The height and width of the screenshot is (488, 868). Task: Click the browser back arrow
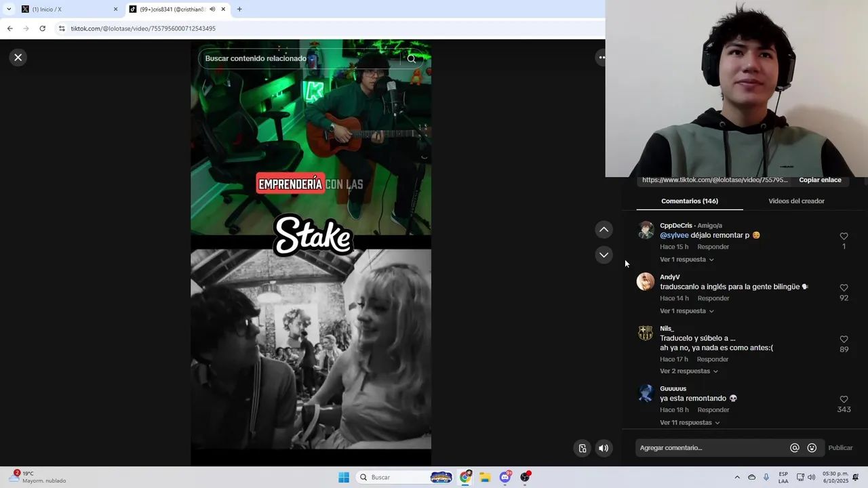click(9, 28)
